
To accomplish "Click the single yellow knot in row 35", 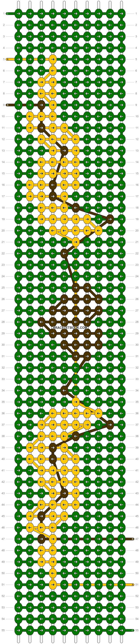I will pos(76,402).
